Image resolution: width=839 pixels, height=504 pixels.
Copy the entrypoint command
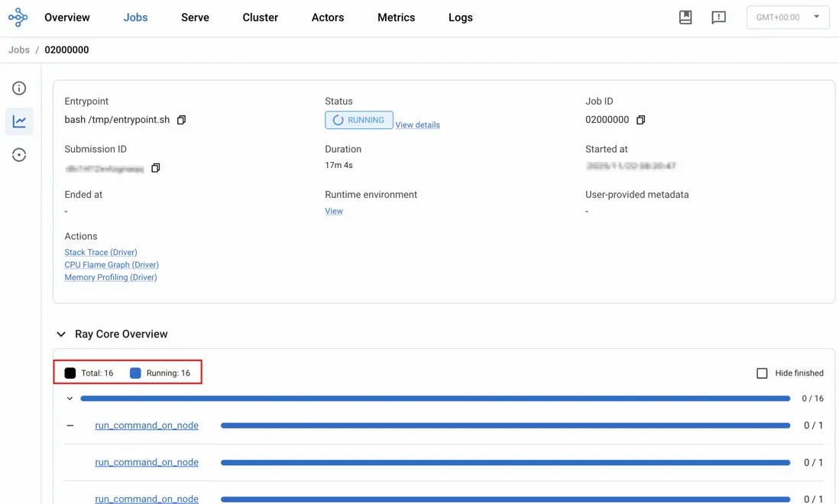click(x=181, y=120)
